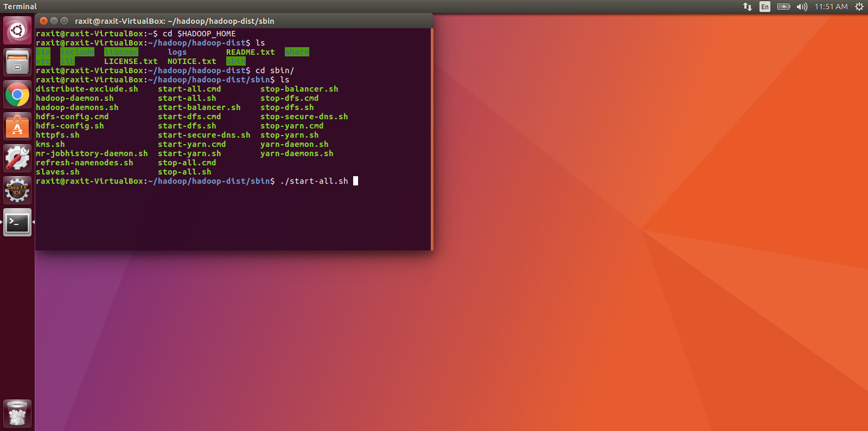The height and width of the screenshot is (431, 868).
Task: Click mr-jobhistory-daemon.sh file name
Action: click(92, 153)
